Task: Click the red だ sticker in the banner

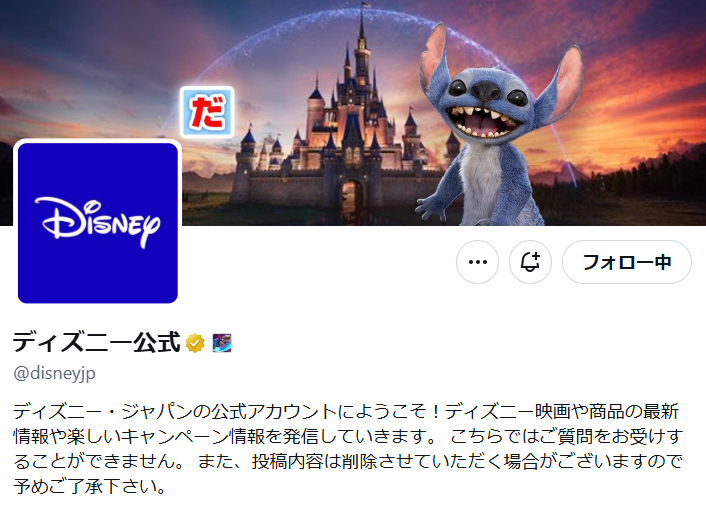Action: 207,112
